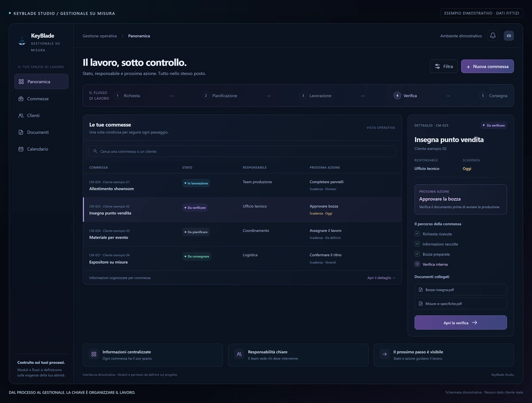Toggle the Richiesta ricevuta checkbox
532x403 pixels.
click(x=417, y=234)
